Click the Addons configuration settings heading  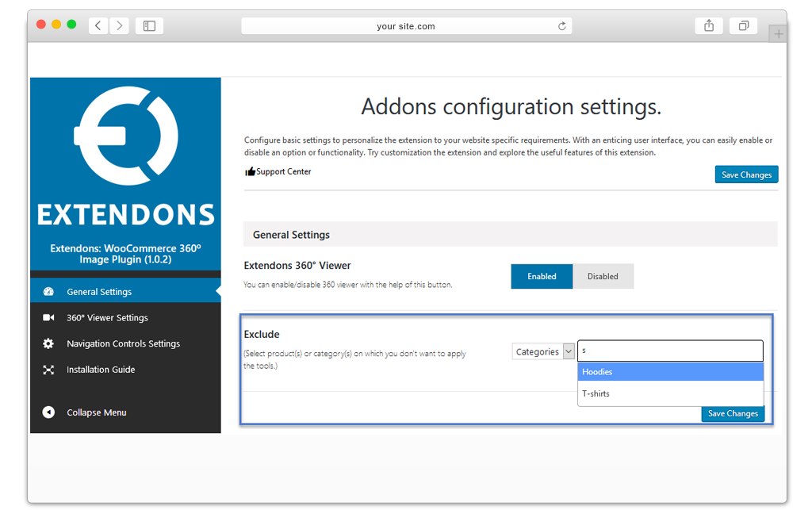tap(511, 107)
